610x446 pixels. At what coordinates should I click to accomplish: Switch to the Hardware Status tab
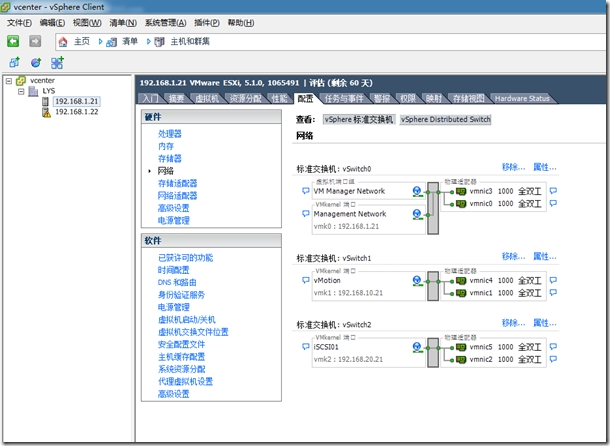click(x=522, y=98)
